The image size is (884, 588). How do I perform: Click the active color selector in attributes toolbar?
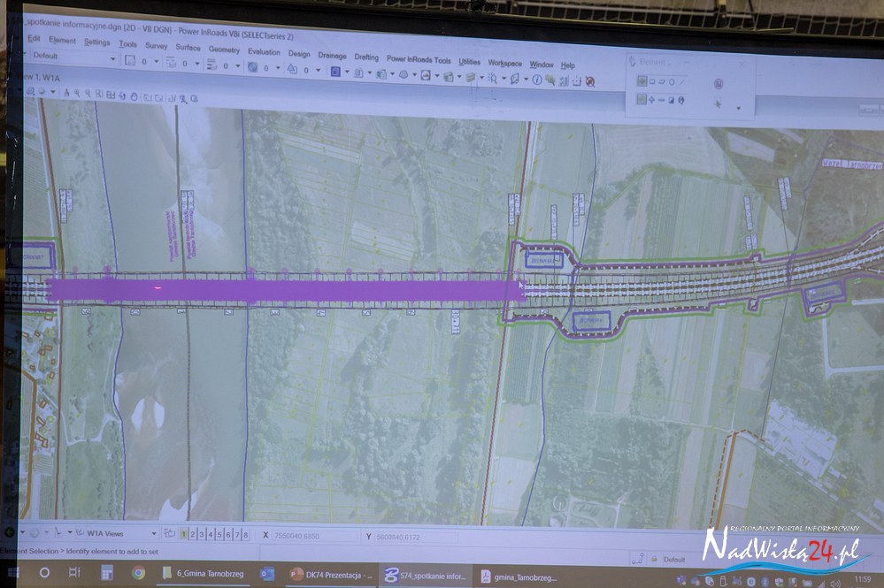[x=129, y=61]
